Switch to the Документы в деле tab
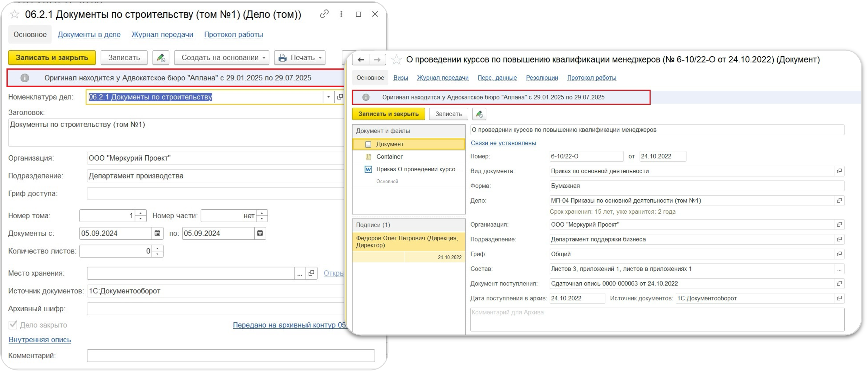 click(x=89, y=34)
